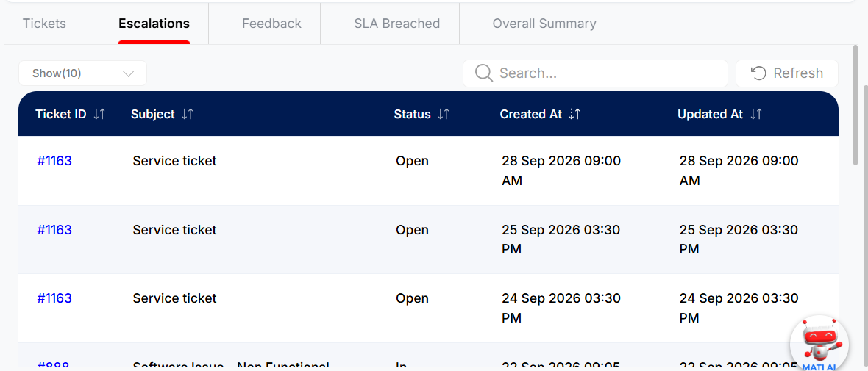Click the Subject column header text
The height and width of the screenshot is (371, 868).
pos(153,114)
